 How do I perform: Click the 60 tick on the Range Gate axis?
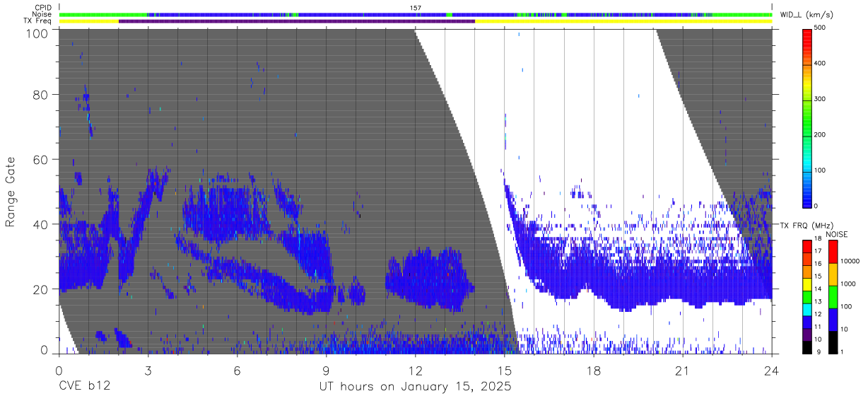42,159
